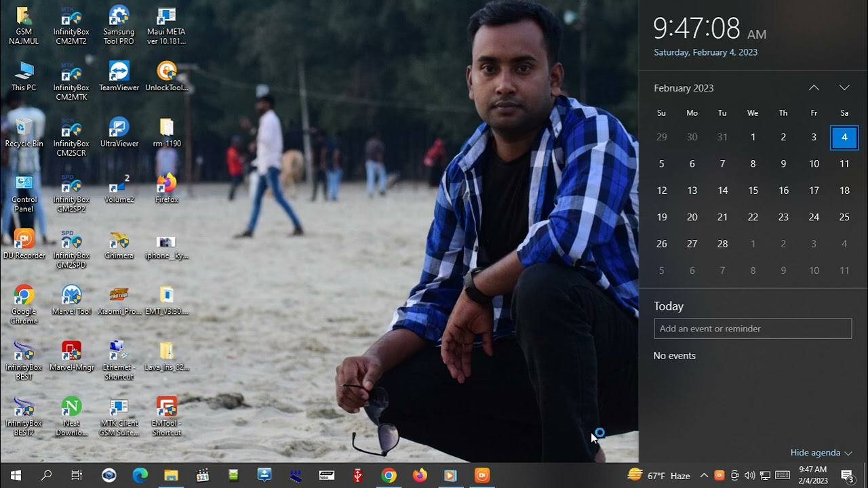Launch Maui META ver 10.181 shortcut

click(x=166, y=26)
